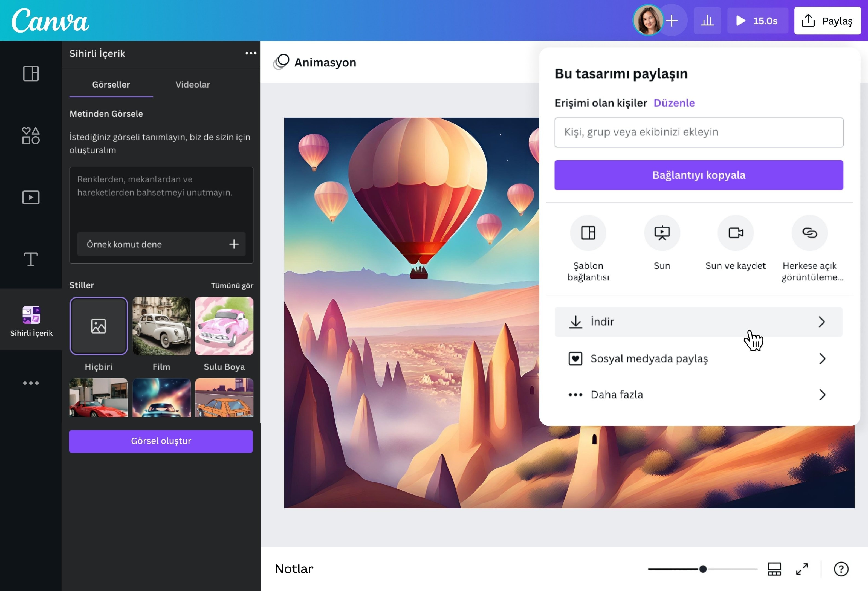Screen dimensions: 868x591
Task: Select the Film style option
Action: pyautogui.click(x=161, y=326)
